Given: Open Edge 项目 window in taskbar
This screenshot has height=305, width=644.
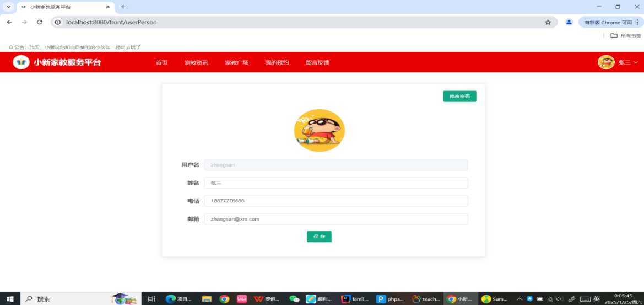Looking at the screenshot, I should pyautogui.click(x=179, y=299).
